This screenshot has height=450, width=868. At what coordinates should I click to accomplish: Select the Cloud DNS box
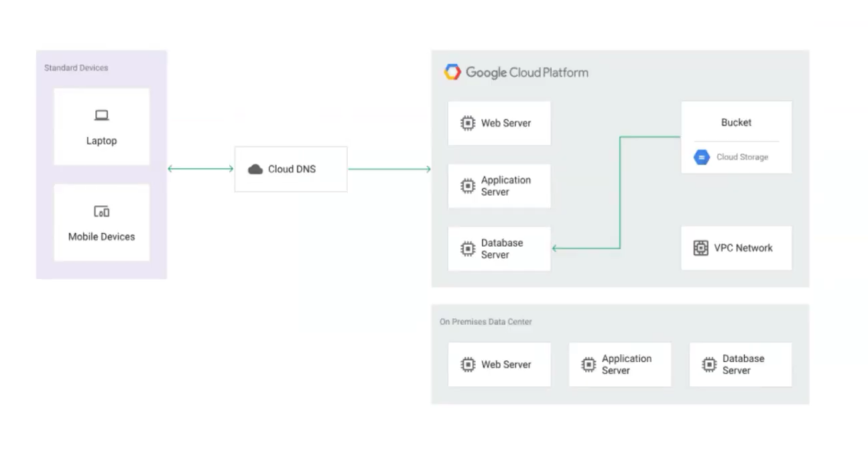[291, 169]
